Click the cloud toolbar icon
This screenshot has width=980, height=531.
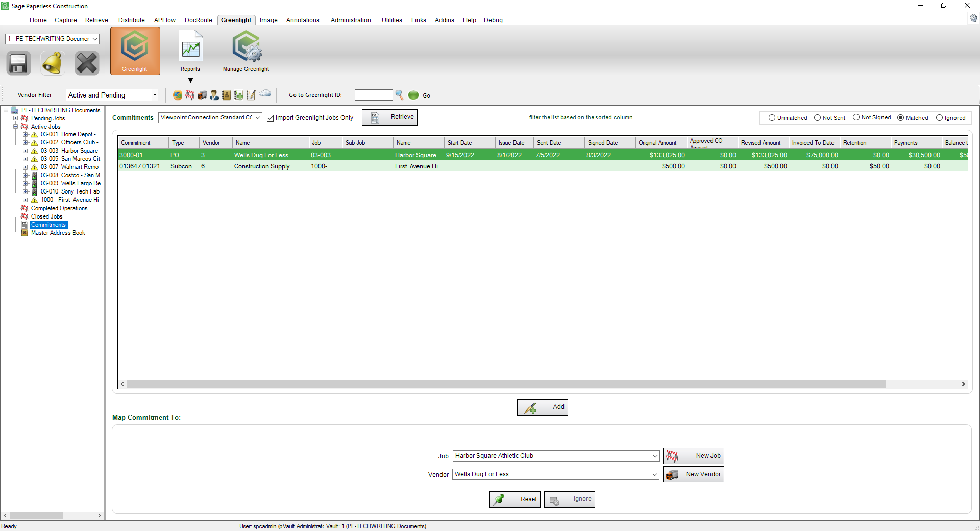(x=265, y=93)
